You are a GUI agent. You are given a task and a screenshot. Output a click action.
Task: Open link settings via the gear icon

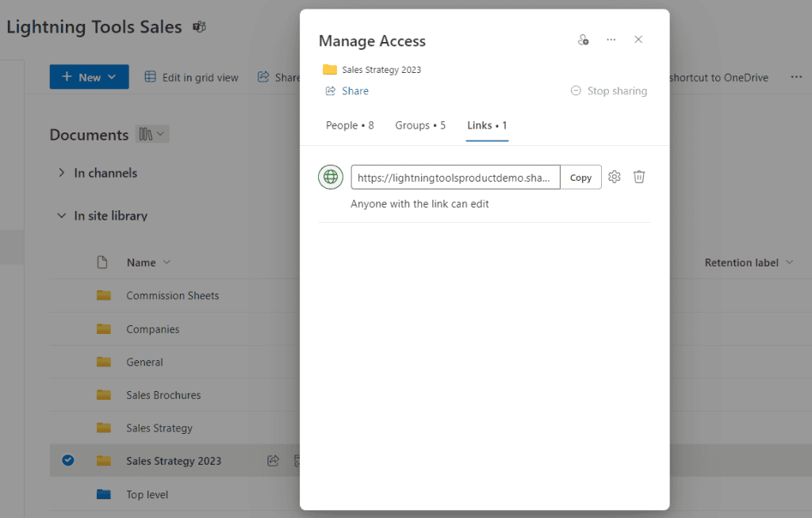(614, 177)
